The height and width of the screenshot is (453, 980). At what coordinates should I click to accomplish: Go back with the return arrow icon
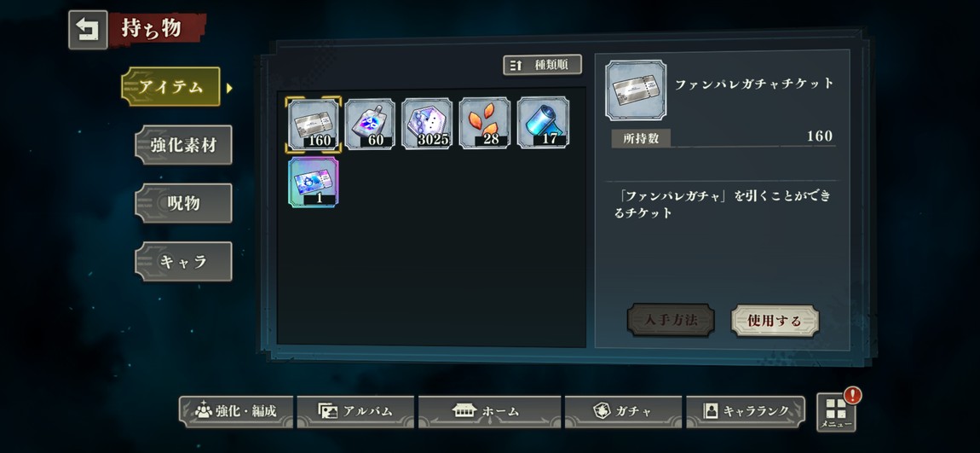pyautogui.click(x=88, y=29)
